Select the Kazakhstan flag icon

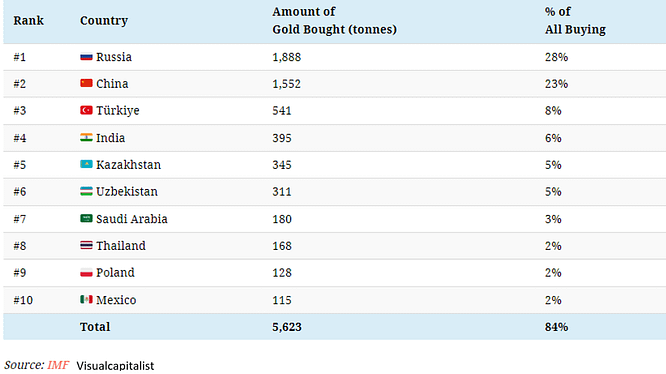86,164
